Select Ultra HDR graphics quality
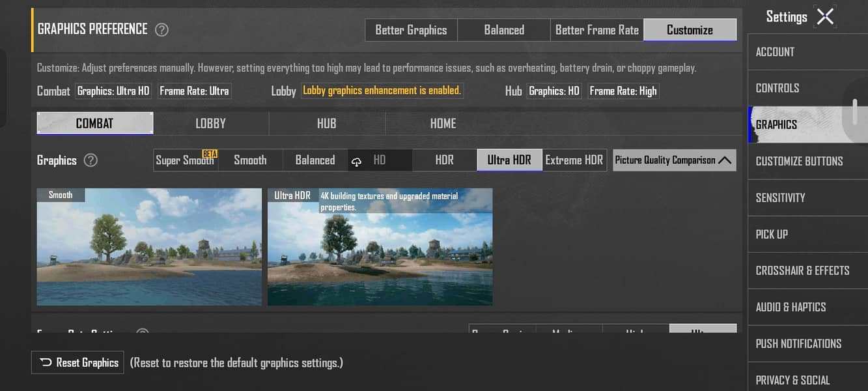The image size is (868, 391). pos(509,160)
